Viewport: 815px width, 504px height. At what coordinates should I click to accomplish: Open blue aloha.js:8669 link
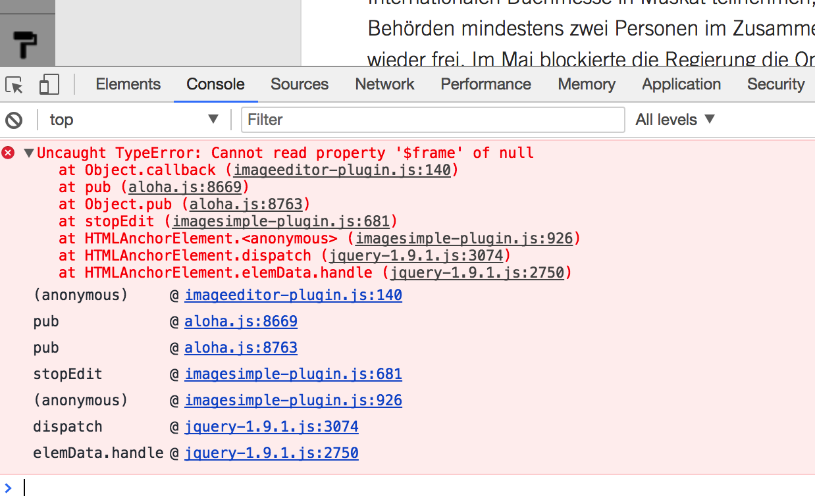tap(241, 322)
